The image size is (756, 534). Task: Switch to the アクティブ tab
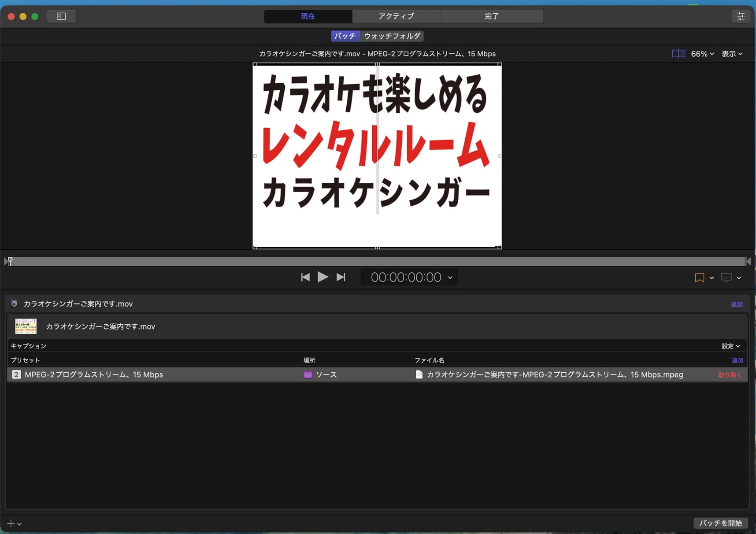point(396,16)
